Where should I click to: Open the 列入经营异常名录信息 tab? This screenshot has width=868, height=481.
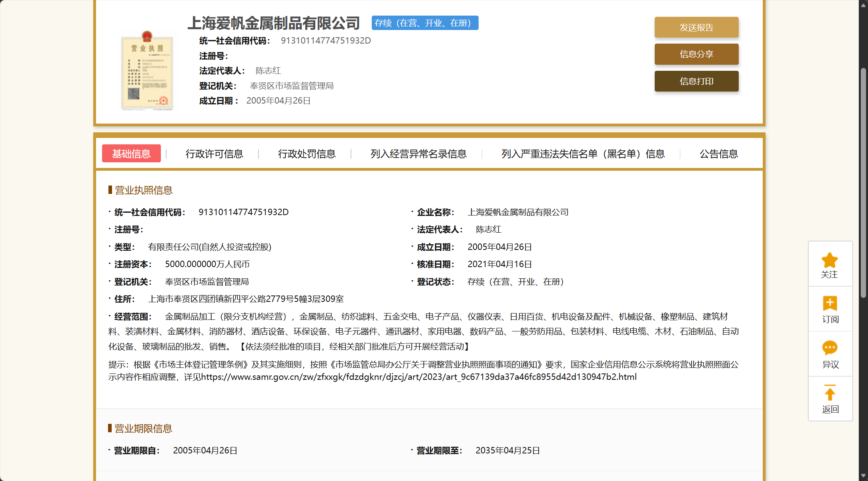(418, 154)
